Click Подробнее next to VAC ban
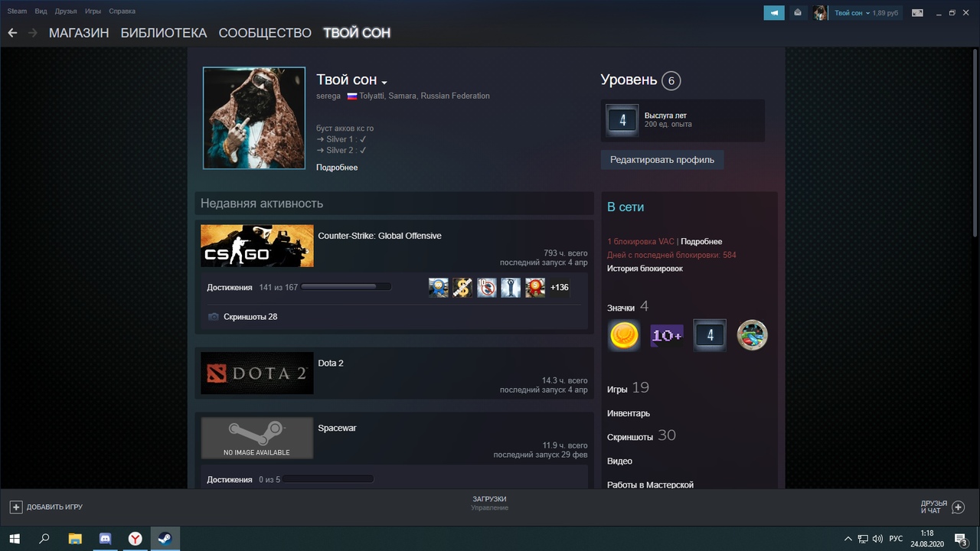 701,242
